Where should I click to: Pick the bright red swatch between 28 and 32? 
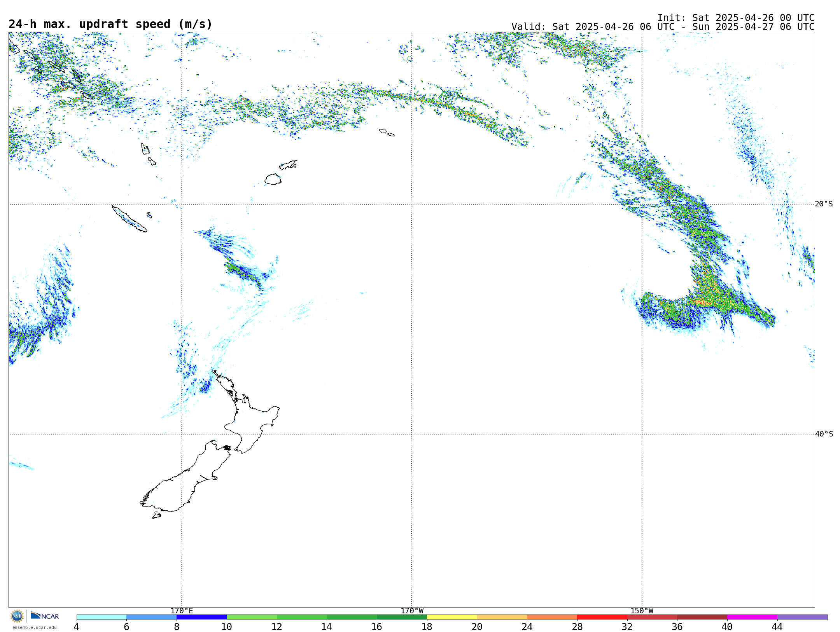pyautogui.click(x=602, y=617)
